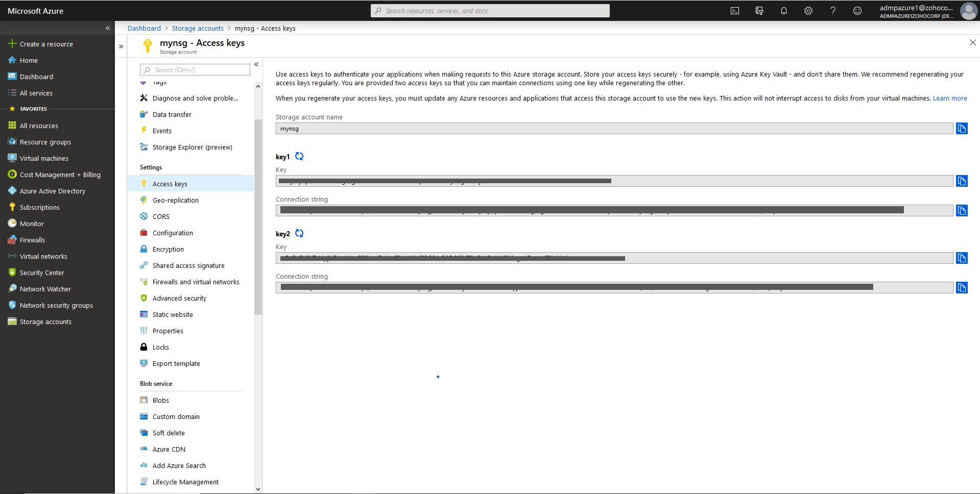This screenshot has height=494, width=980.
Task: Open Access keys in Settings menu
Action: click(190, 184)
